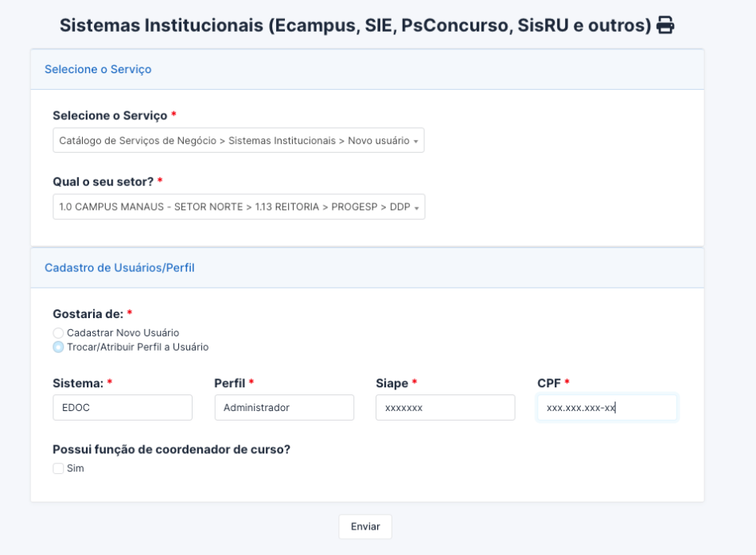Click the 'Cadastro de Usuários/Perfil' panel header
This screenshot has width=756, height=555.
pos(119,268)
